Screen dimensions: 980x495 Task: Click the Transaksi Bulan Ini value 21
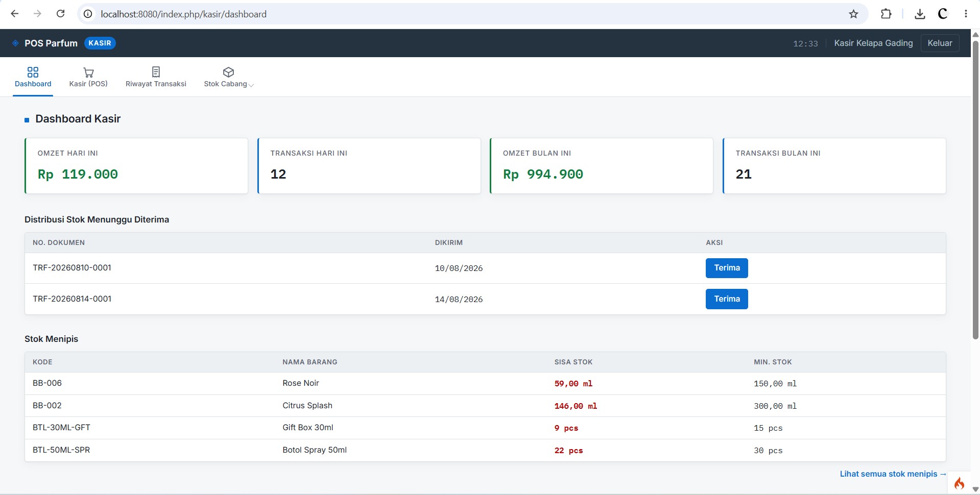click(x=744, y=175)
